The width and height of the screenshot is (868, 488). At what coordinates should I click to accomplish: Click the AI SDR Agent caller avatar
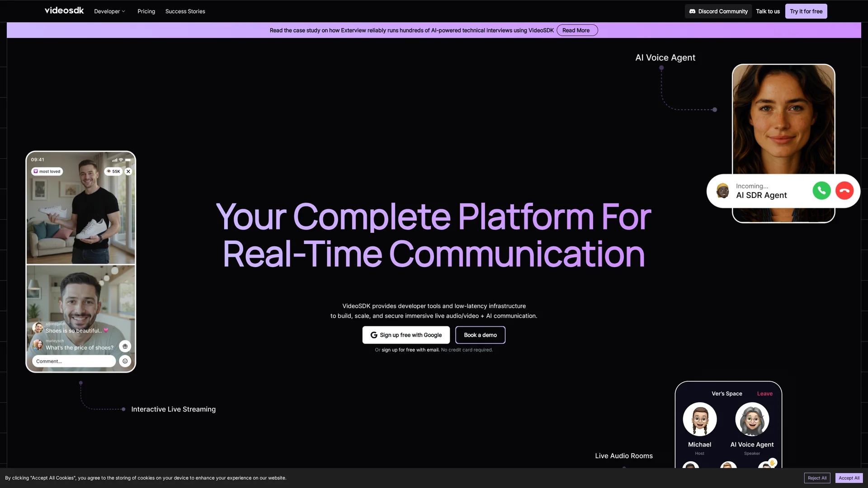tap(722, 191)
